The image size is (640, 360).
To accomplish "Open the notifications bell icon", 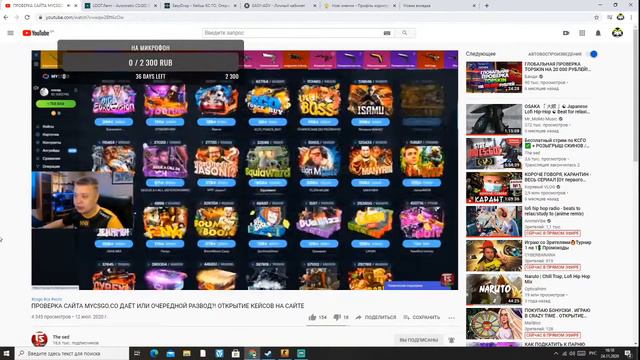I will pyautogui.click(x=598, y=33).
